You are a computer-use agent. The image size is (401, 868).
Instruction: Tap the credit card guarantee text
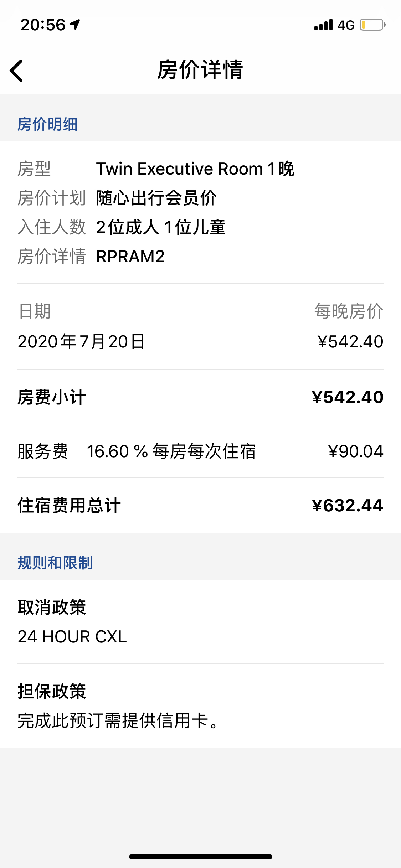118,721
